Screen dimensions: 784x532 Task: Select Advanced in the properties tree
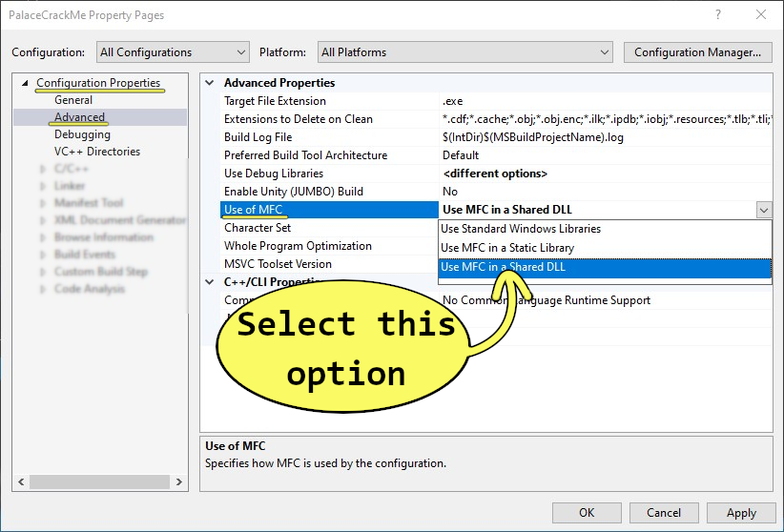79,117
